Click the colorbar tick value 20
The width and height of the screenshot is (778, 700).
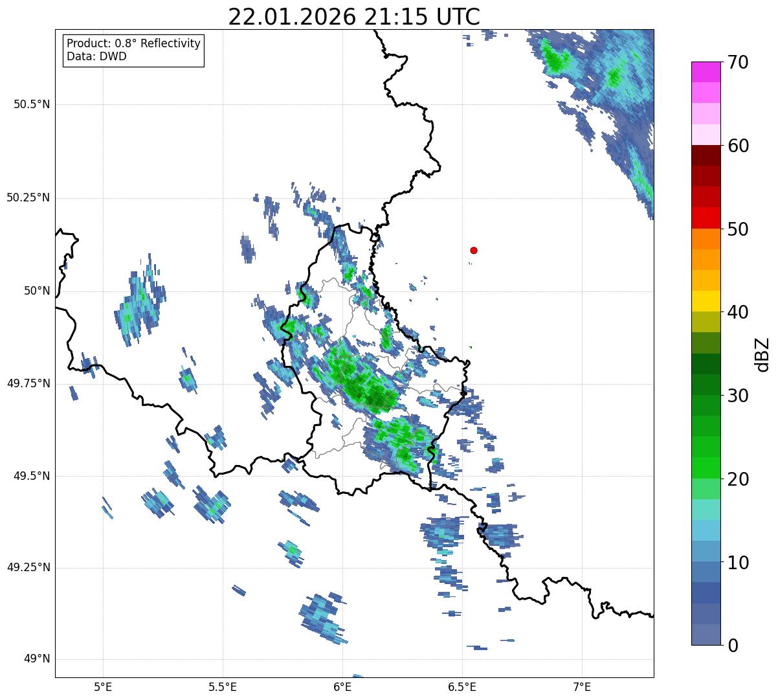(738, 479)
